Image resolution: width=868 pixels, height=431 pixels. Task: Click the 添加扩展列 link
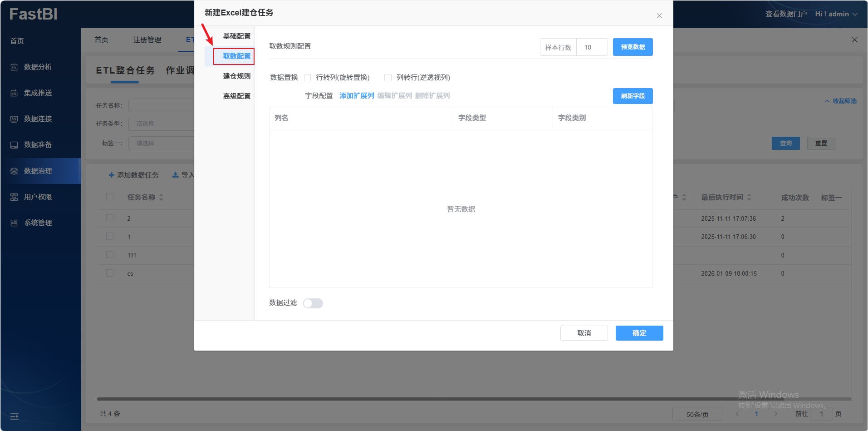pyautogui.click(x=357, y=96)
